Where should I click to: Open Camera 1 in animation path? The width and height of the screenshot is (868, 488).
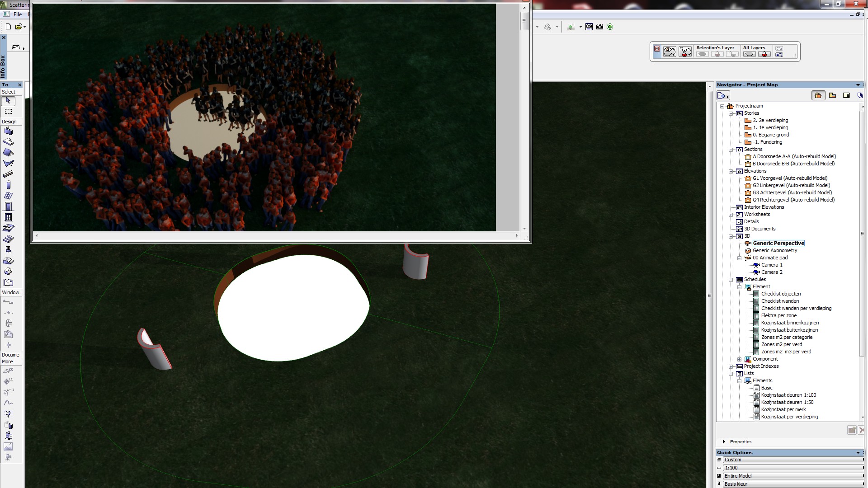(772, 265)
